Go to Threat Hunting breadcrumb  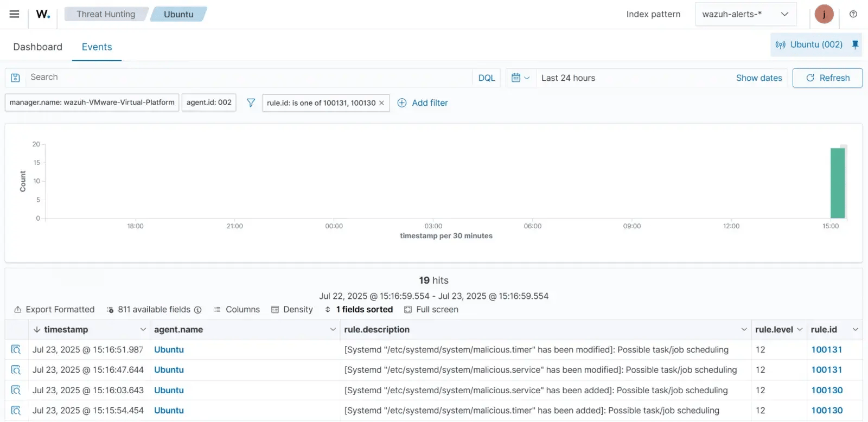pyautogui.click(x=106, y=14)
